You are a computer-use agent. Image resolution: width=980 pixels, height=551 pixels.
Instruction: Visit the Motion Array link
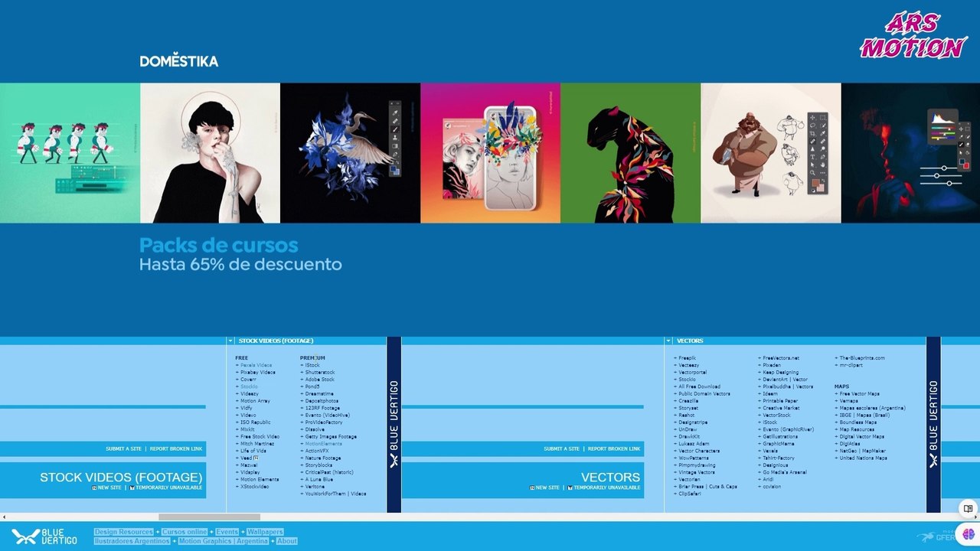tap(255, 401)
